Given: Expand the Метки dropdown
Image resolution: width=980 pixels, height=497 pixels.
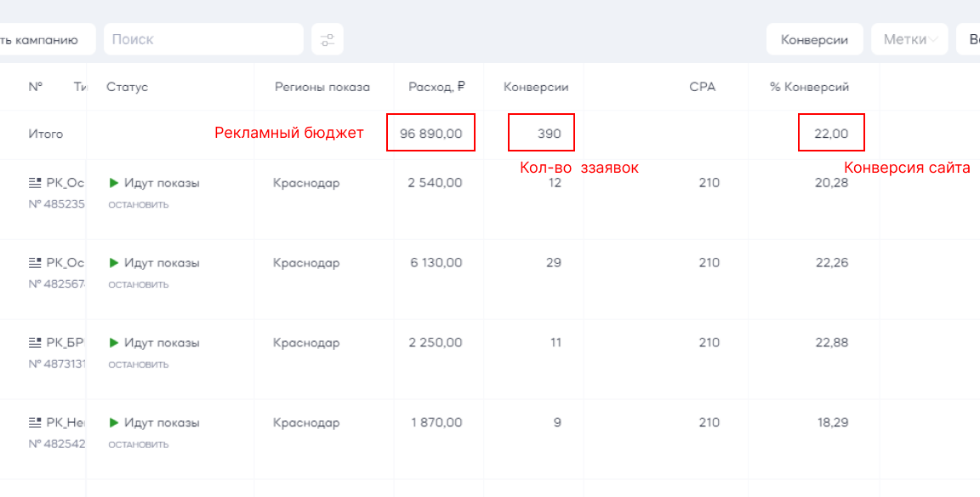Looking at the screenshot, I should [909, 39].
